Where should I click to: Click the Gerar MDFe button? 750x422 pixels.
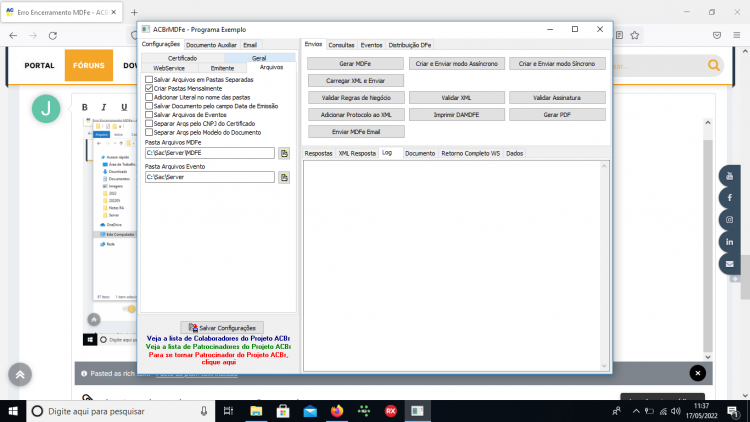355,64
